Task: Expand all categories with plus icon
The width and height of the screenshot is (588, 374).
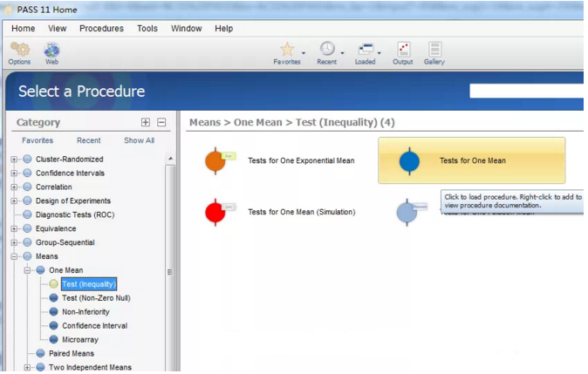Action: 146,123
